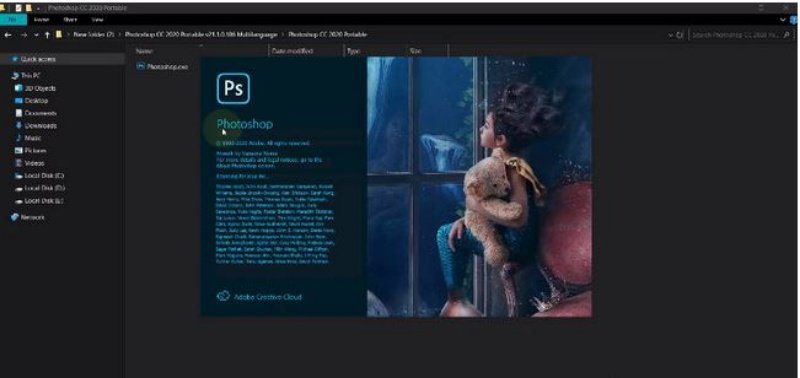The image size is (800, 378).
Task: Click the address bar folder icon
Action: [x=59, y=35]
